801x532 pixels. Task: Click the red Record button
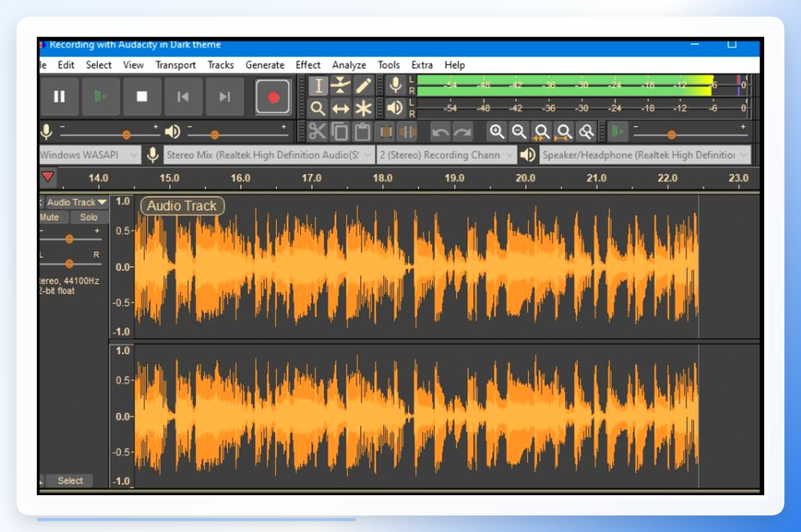pos(274,97)
